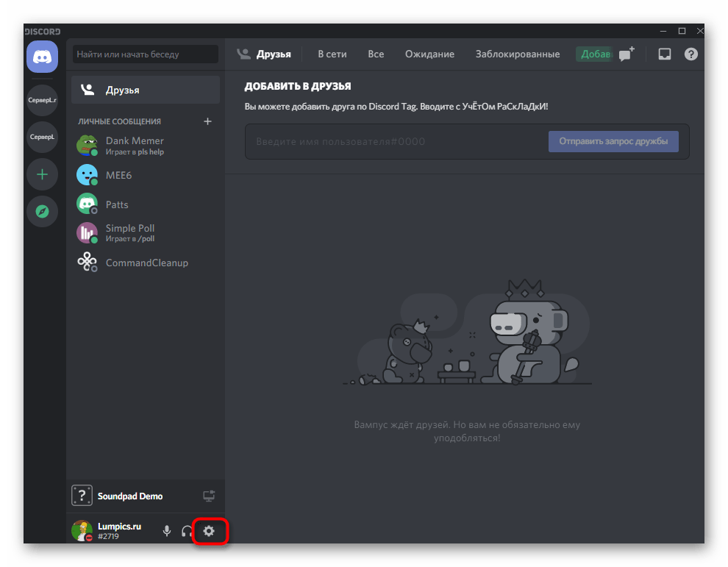
Task: Click Друзья header title
Action: click(274, 54)
